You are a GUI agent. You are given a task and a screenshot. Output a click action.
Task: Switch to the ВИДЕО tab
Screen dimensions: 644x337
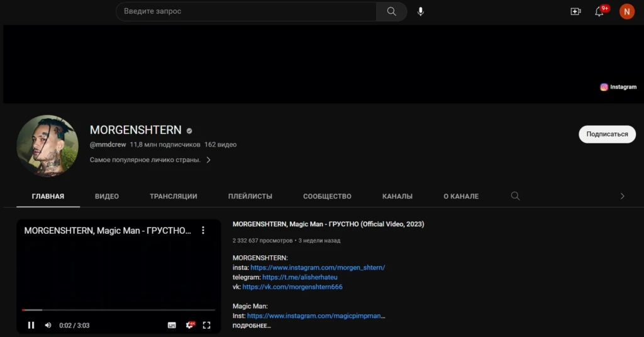pos(107,196)
